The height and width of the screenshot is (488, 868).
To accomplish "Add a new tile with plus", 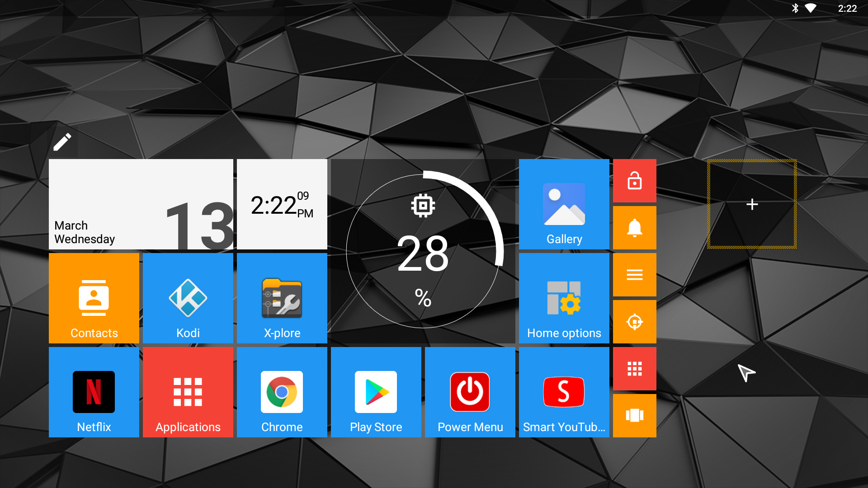I will point(752,204).
